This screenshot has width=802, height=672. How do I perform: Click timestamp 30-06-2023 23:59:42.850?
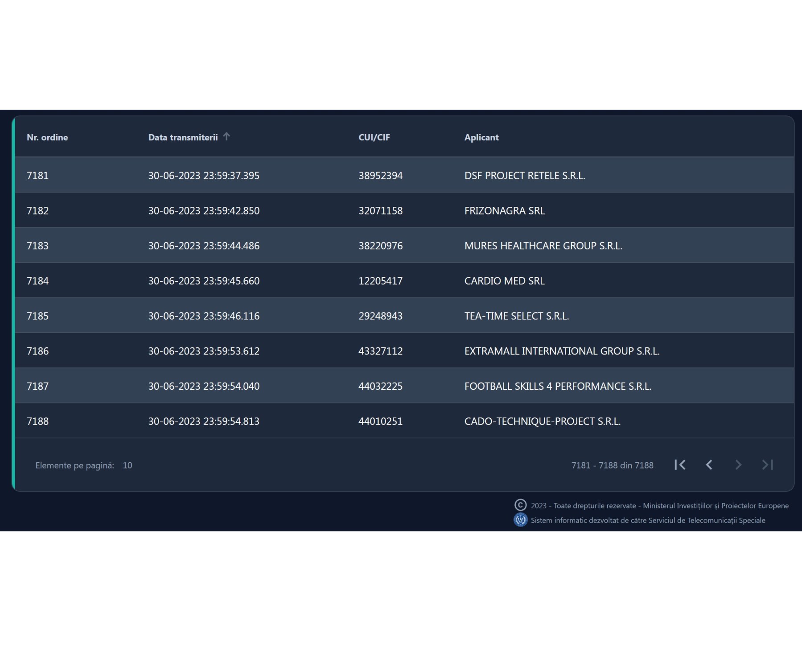(204, 211)
